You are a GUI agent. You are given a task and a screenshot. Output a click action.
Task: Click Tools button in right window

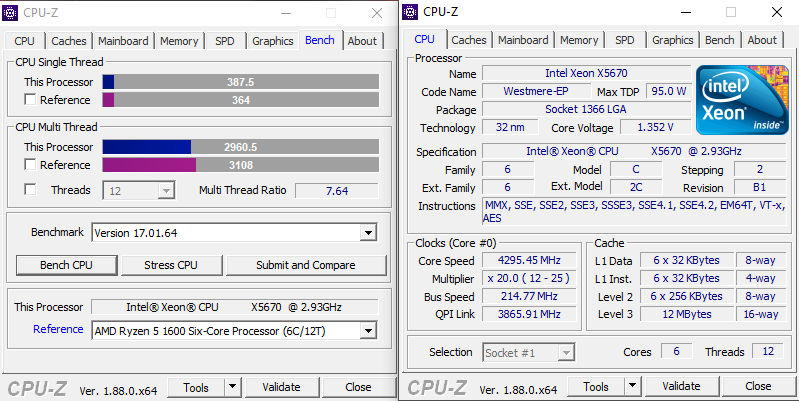596,386
